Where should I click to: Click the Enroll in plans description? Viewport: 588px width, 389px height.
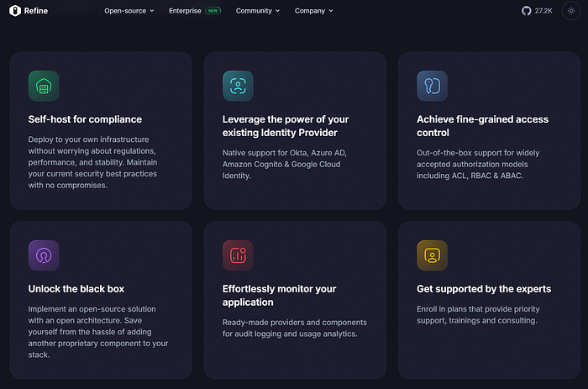point(478,315)
